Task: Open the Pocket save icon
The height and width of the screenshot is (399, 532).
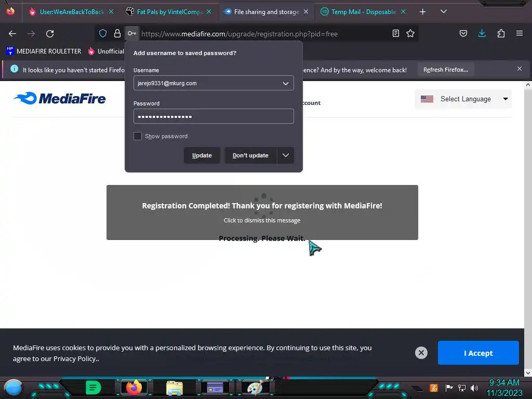Action: 463,33
